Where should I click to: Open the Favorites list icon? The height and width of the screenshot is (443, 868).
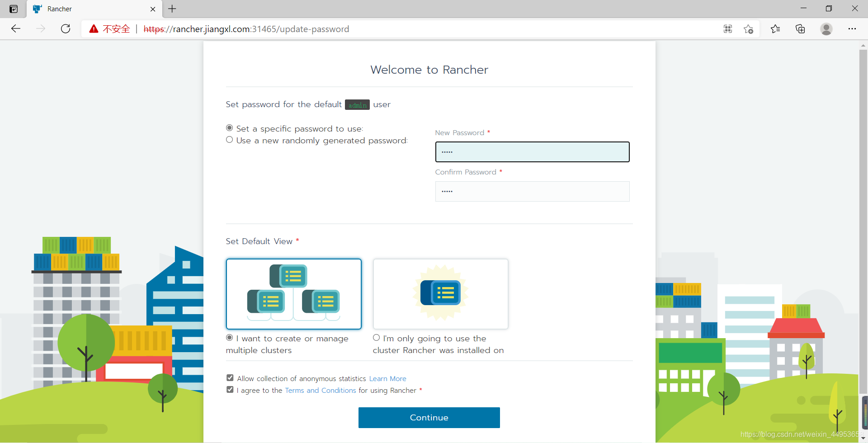775,29
